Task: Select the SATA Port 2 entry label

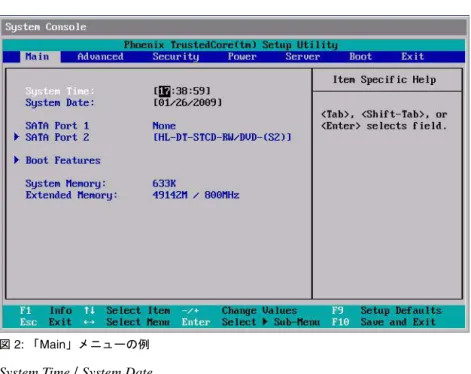Action: point(57,137)
